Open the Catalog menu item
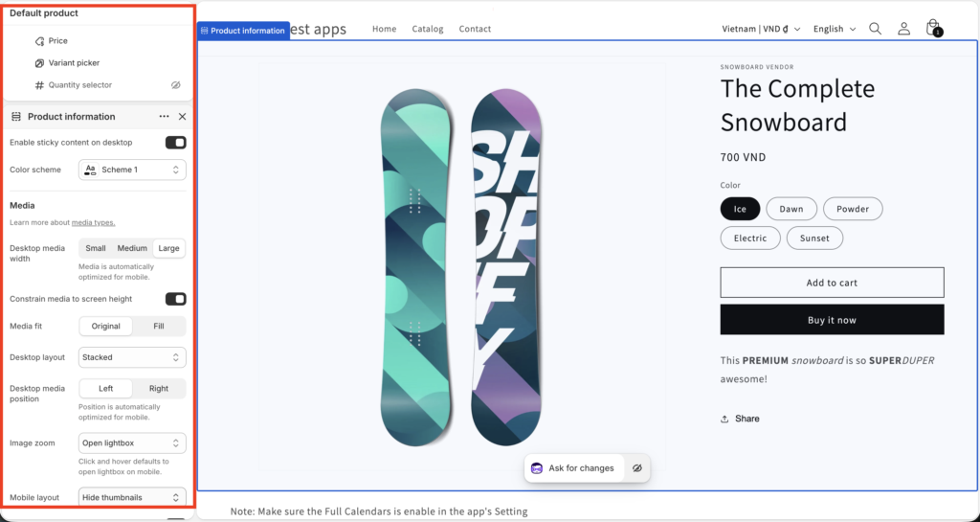This screenshot has height=522, width=980. 428,29
